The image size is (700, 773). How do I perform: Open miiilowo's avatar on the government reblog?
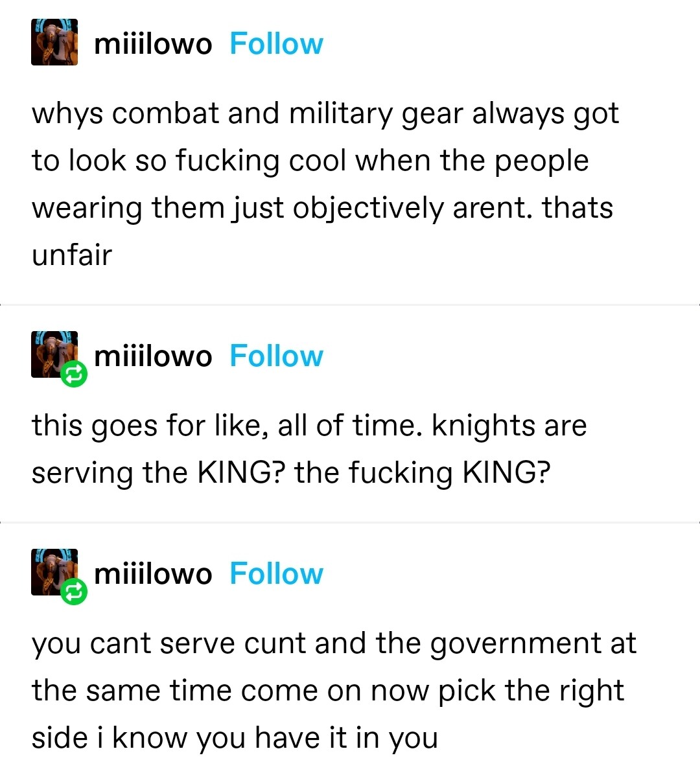[54, 572]
